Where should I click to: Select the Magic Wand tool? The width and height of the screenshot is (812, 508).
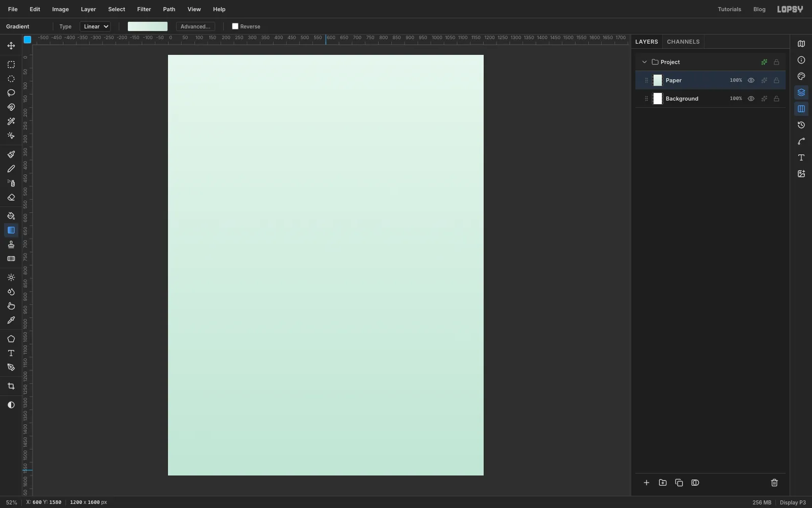(x=11, y=121)
